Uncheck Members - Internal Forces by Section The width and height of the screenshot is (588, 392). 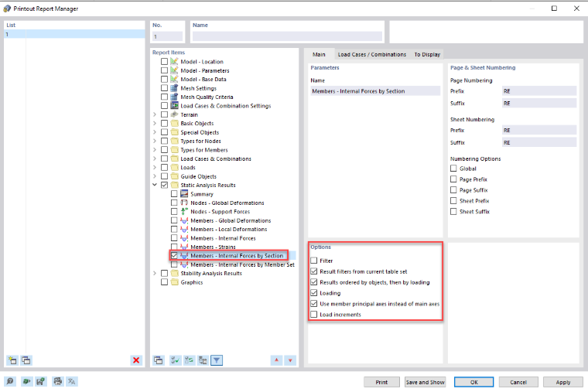174,256
